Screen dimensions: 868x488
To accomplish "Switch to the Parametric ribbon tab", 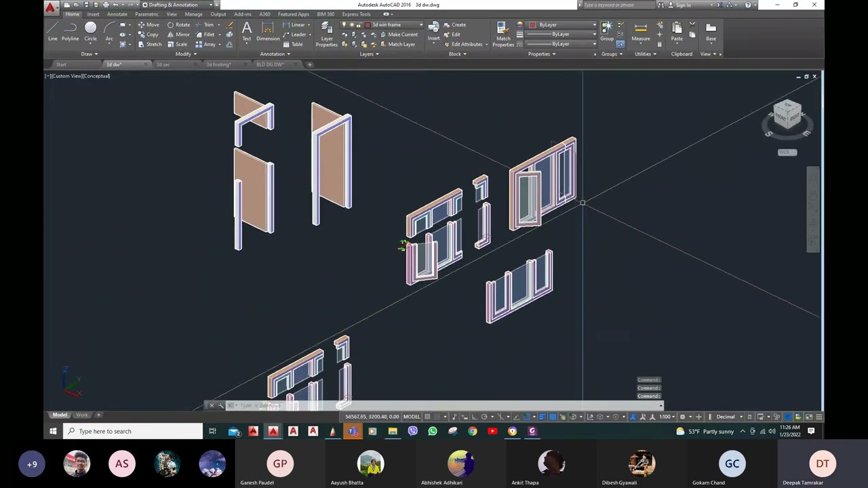I will coord(146,14).
